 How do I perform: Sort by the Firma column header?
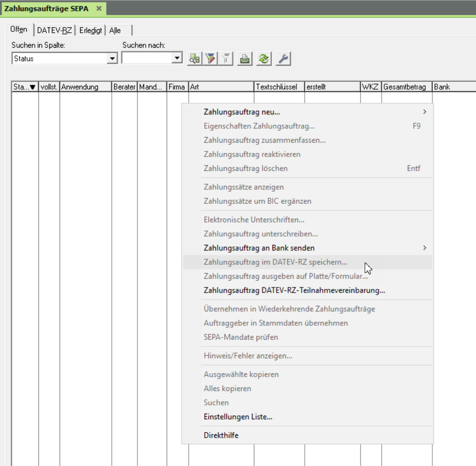click(177, 87)
